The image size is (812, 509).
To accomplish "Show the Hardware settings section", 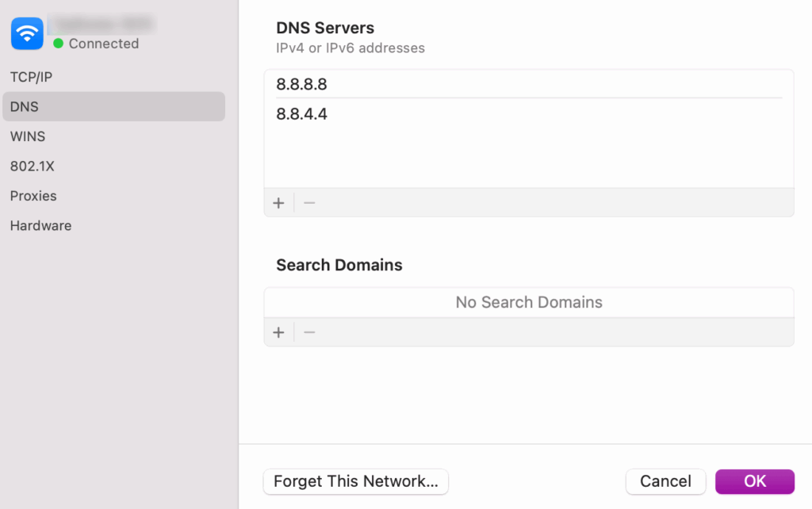I will [x=40, y=226].
